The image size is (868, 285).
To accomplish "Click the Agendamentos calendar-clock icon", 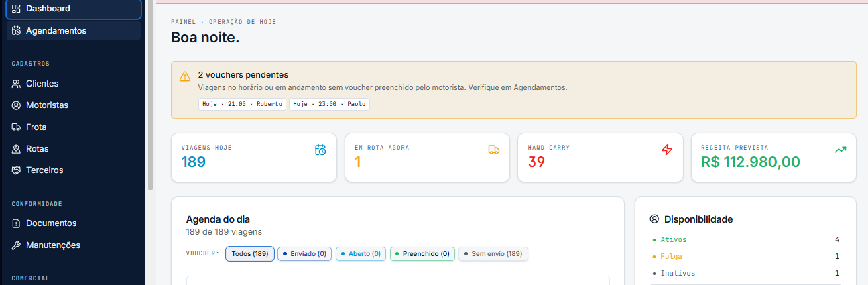I will [17, 30].
